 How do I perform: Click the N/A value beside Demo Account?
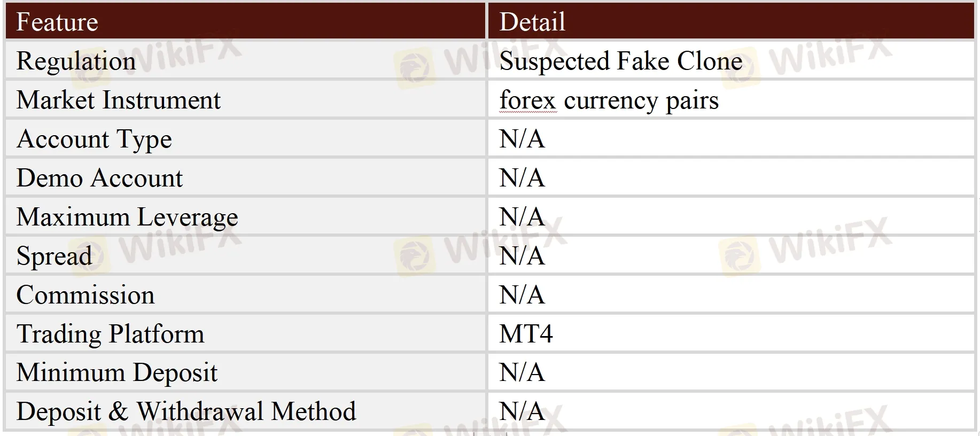[522, 178]
